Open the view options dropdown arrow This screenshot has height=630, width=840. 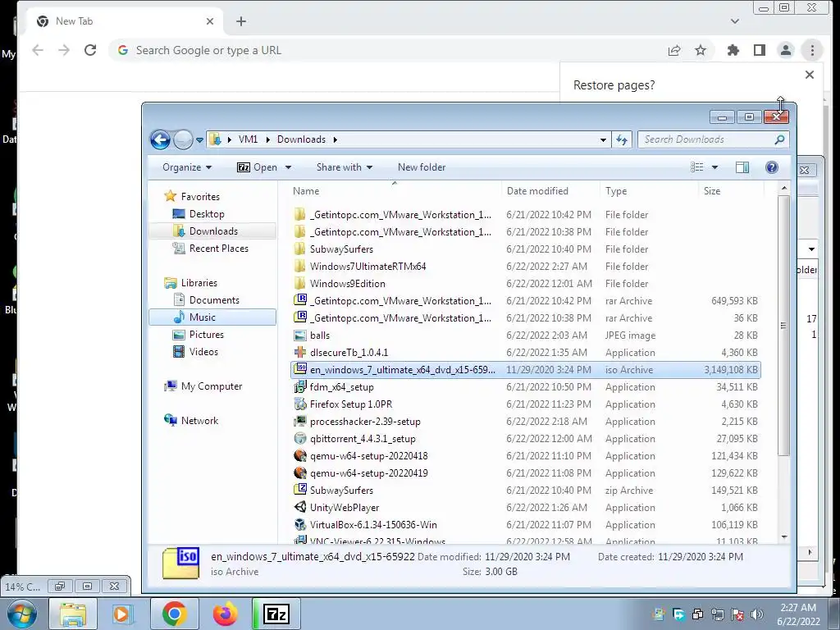pyautogui.click(x=714, y=167)
